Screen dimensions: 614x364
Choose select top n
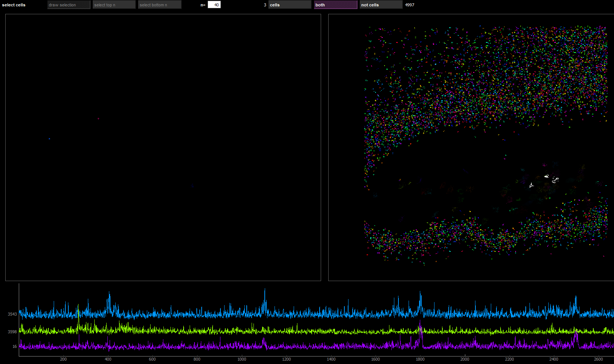[114, 5]
